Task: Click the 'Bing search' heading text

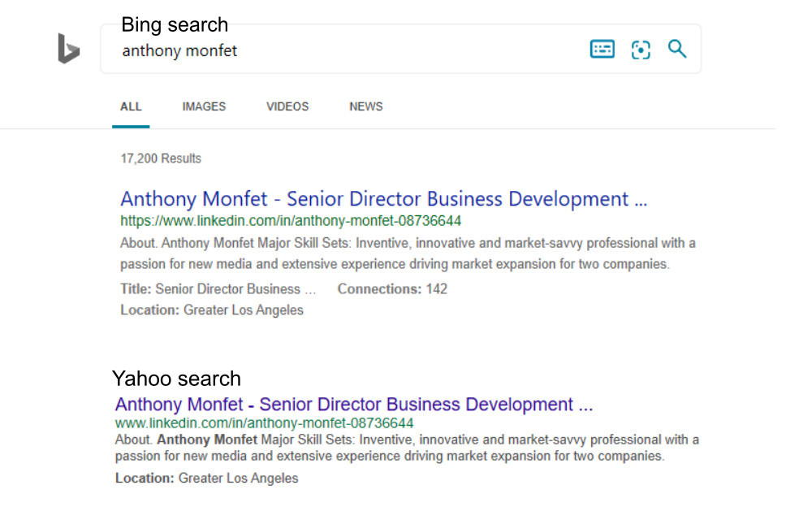Action: 175,25
